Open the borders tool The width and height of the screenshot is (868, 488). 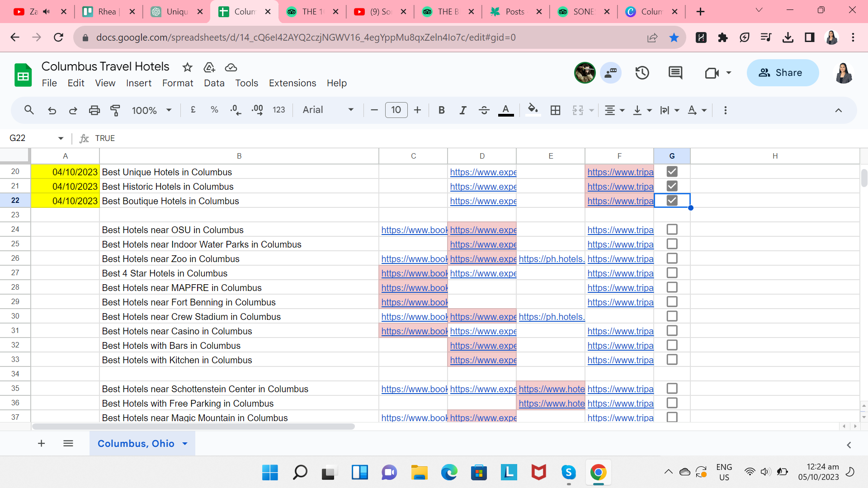pyautogui.click(x=555, y=110)
